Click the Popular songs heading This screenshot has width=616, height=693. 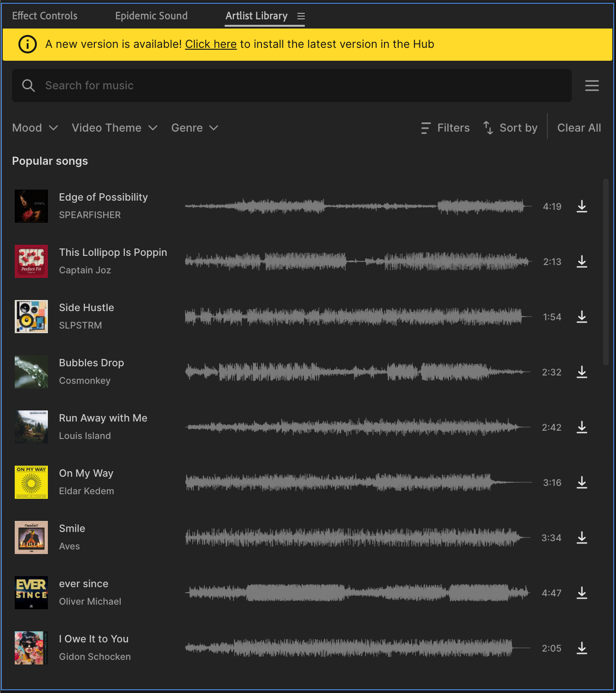pyautogui.click(x=50, y=161)
